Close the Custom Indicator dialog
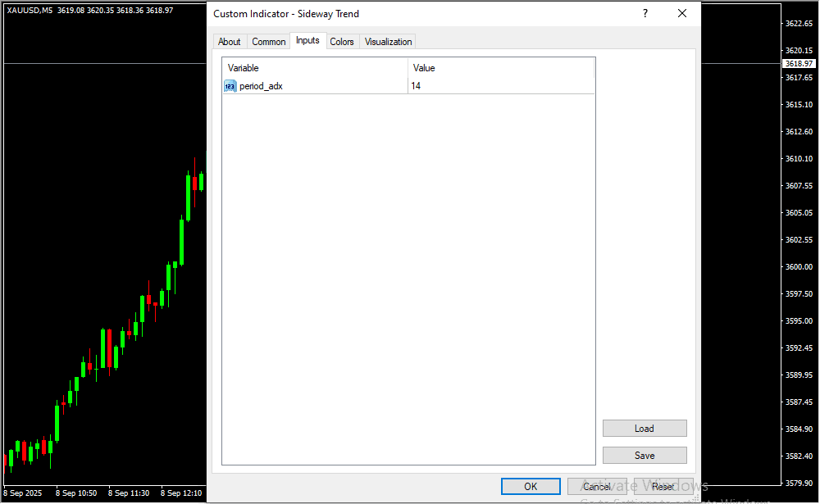 [682, 13]
